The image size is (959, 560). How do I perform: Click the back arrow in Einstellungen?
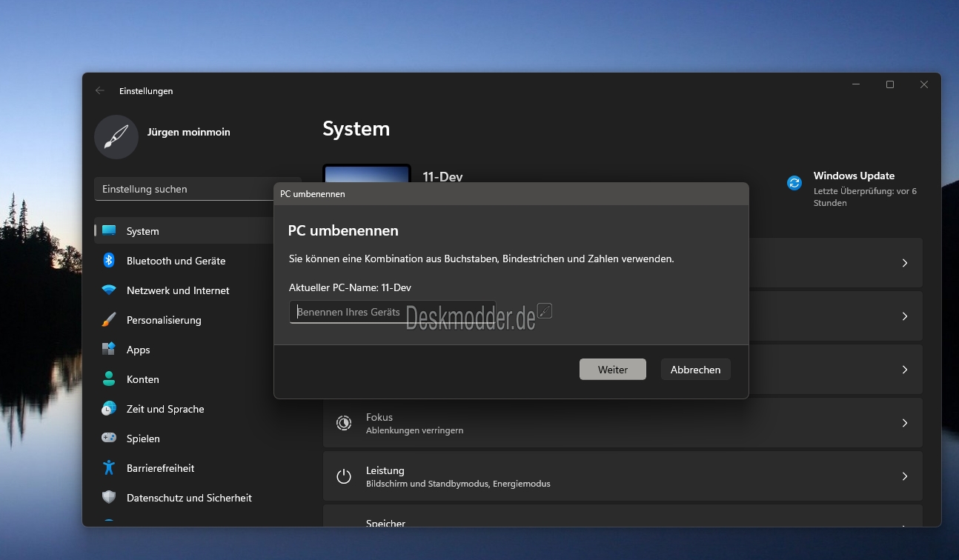100,90
